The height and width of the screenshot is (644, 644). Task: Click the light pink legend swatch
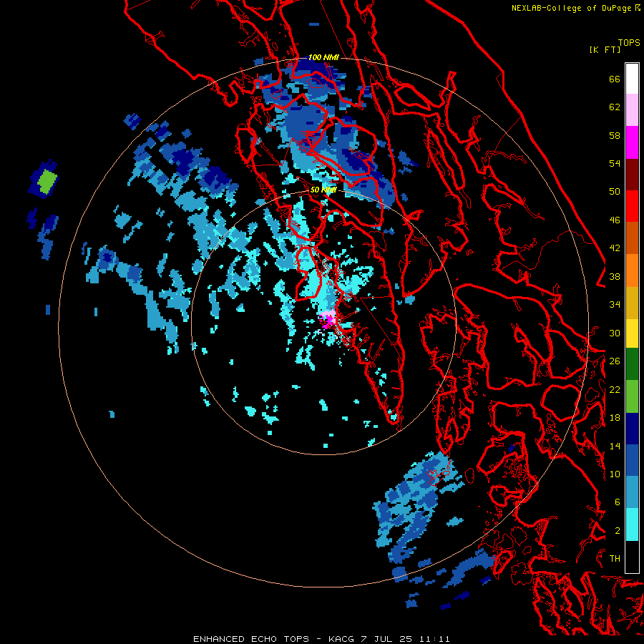pos(632,110)
